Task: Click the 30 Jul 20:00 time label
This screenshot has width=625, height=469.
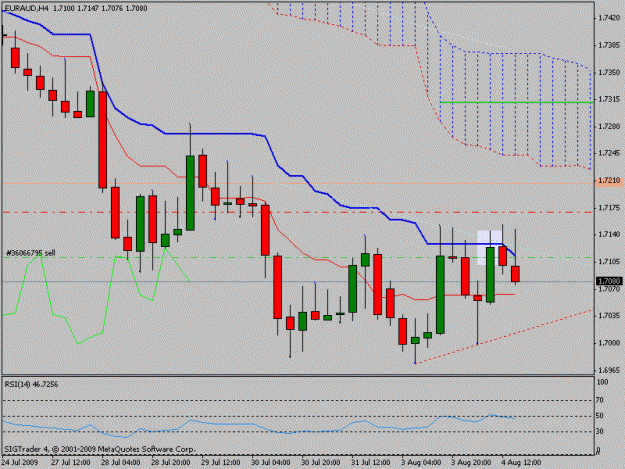Action: [320, 463]
